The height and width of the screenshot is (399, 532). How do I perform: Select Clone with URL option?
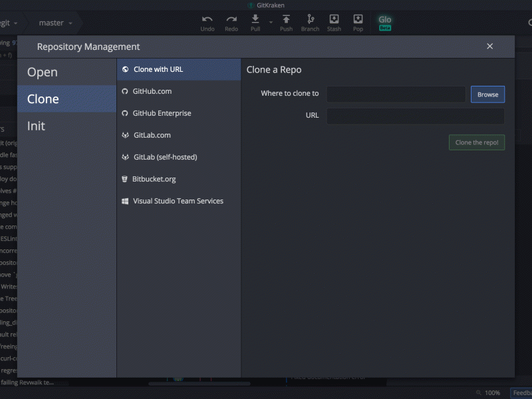(x=179, y=69)
